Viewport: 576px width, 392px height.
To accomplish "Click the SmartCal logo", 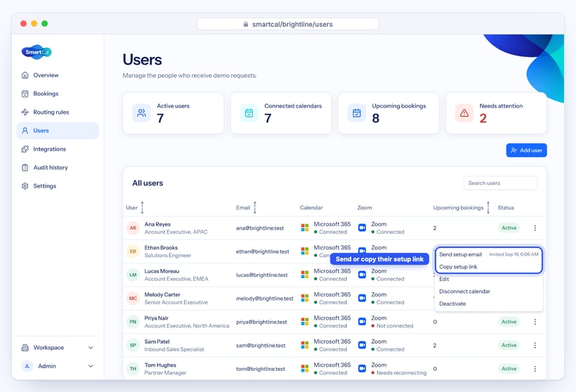I will coord(37,52).
